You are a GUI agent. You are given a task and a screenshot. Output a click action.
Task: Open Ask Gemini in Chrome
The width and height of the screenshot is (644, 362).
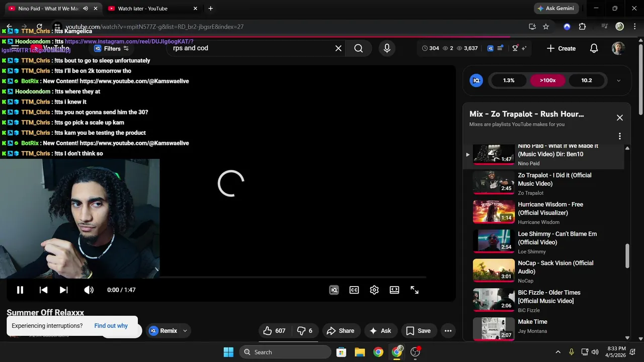[x=557, y=9]
